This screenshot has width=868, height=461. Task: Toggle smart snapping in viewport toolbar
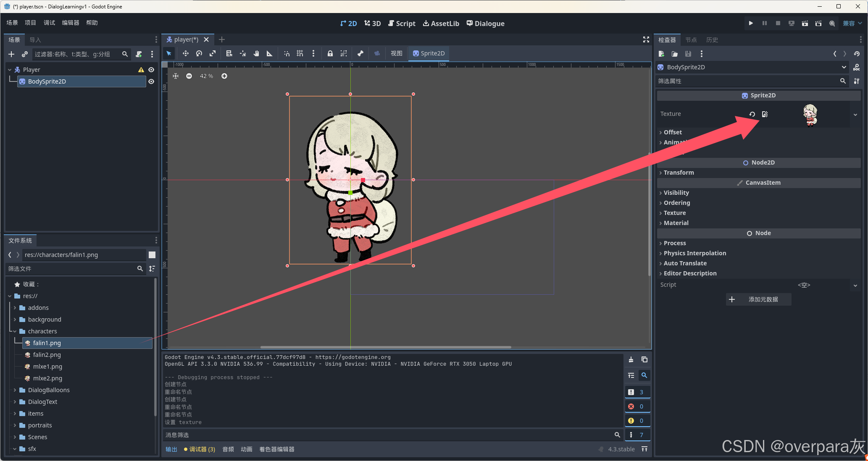(x=287, y=53)
